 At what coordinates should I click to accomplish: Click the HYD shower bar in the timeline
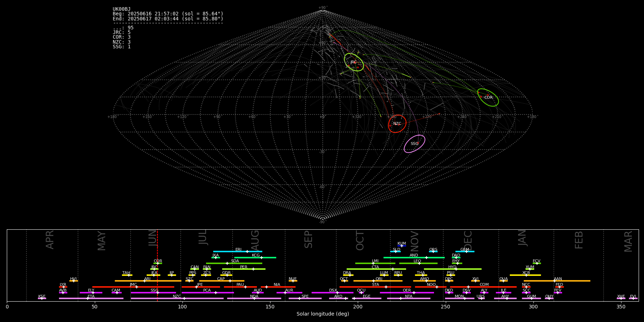[453, 269]
